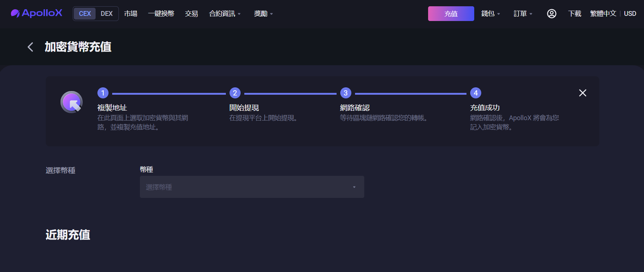Click the 加密貨幣充值 page title
644x272 pixels.
[78, 47]
